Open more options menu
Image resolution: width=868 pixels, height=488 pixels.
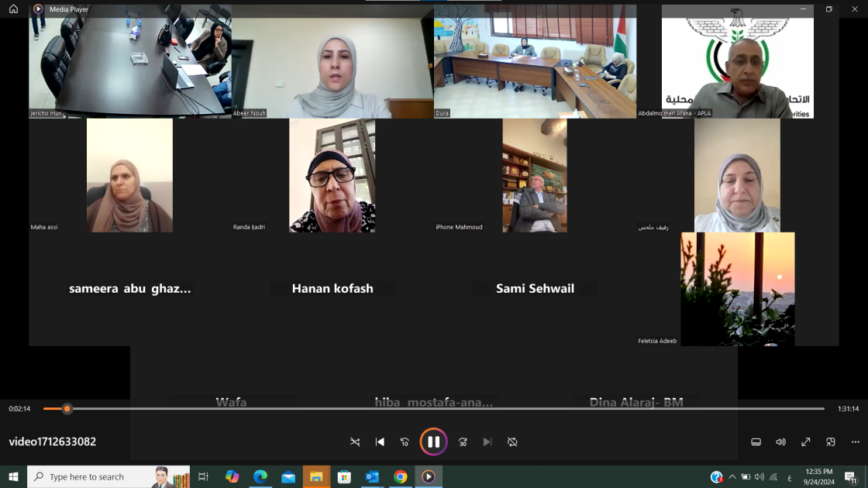point(855,442)
